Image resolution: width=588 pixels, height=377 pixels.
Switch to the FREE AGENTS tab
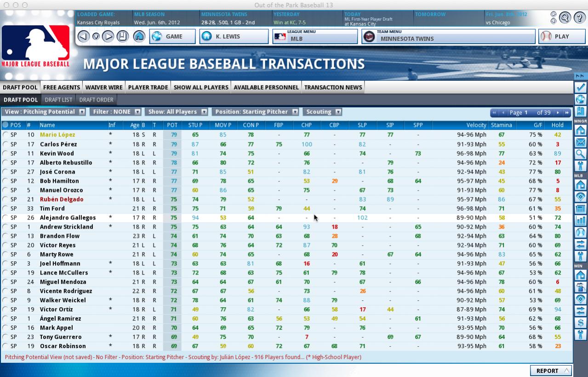61,87
